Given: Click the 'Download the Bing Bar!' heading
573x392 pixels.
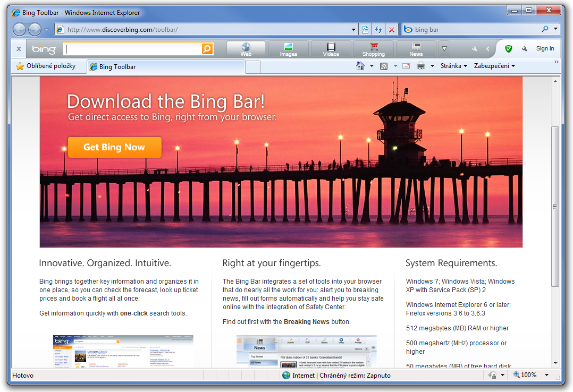Looking at the screenshot, I should click(165, 101).
